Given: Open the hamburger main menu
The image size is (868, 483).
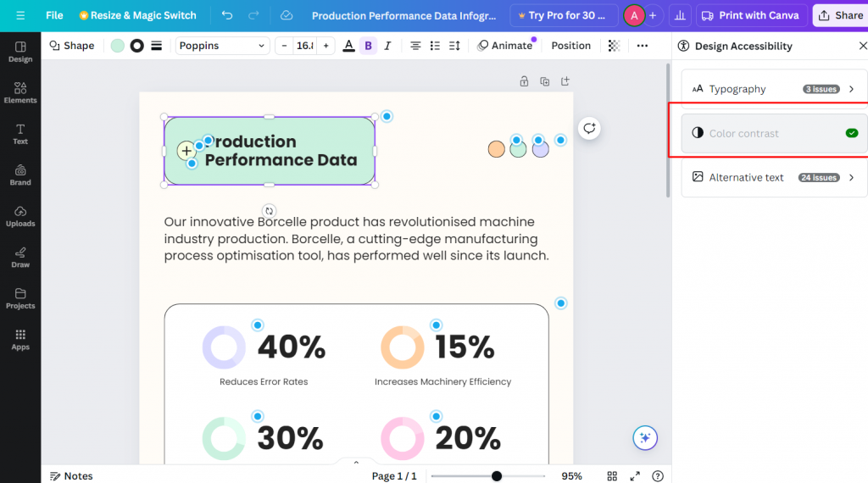Looking at the screenshot, I should click(20, 15).
